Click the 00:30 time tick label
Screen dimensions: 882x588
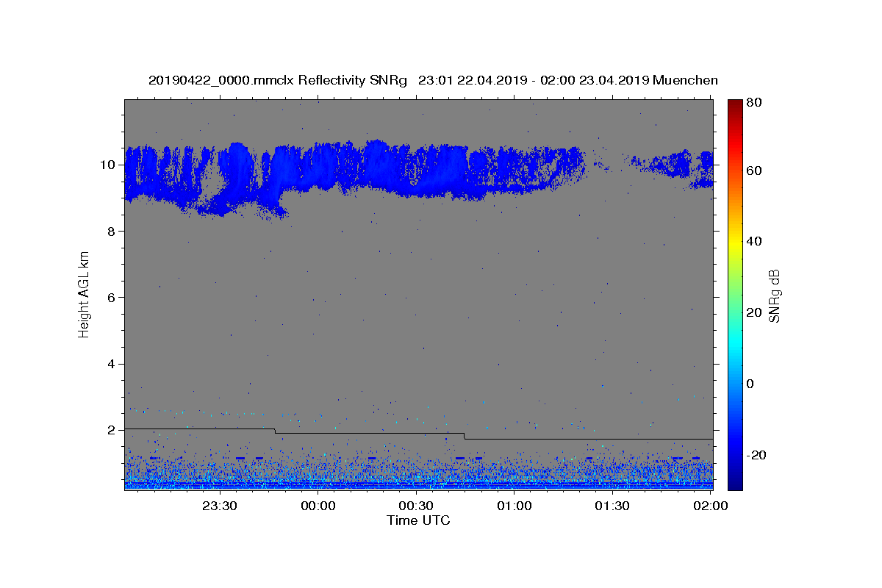click(415, 506)
